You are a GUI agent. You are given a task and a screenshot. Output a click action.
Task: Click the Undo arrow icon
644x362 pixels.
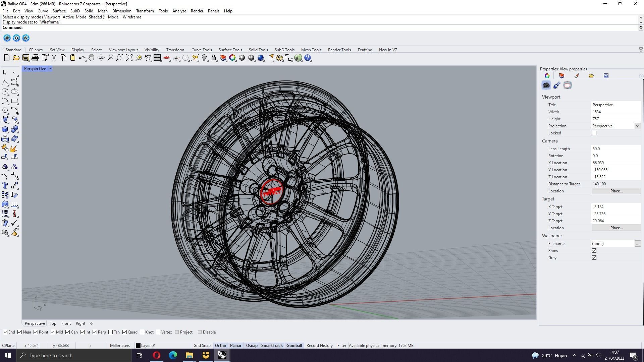[82, 58]
